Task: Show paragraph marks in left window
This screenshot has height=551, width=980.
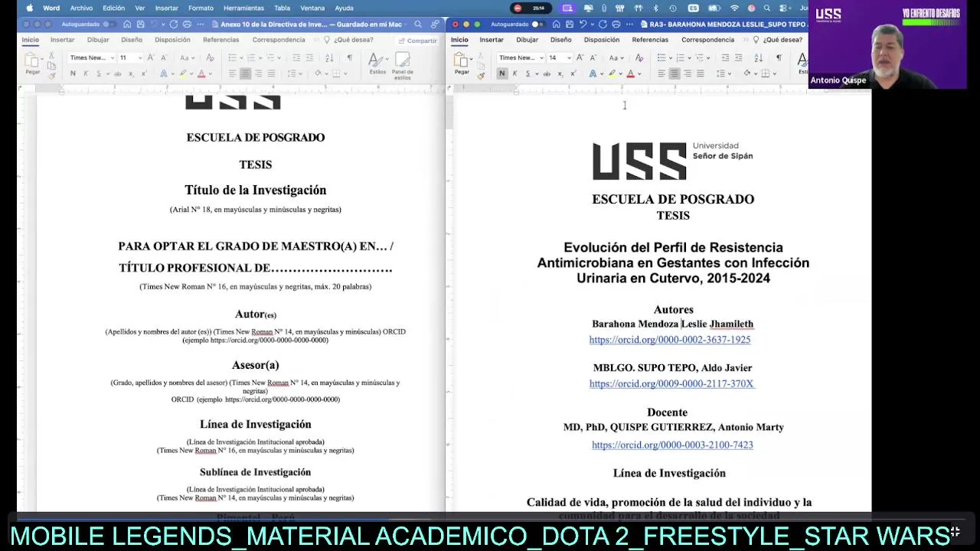Action: point(349,57)
